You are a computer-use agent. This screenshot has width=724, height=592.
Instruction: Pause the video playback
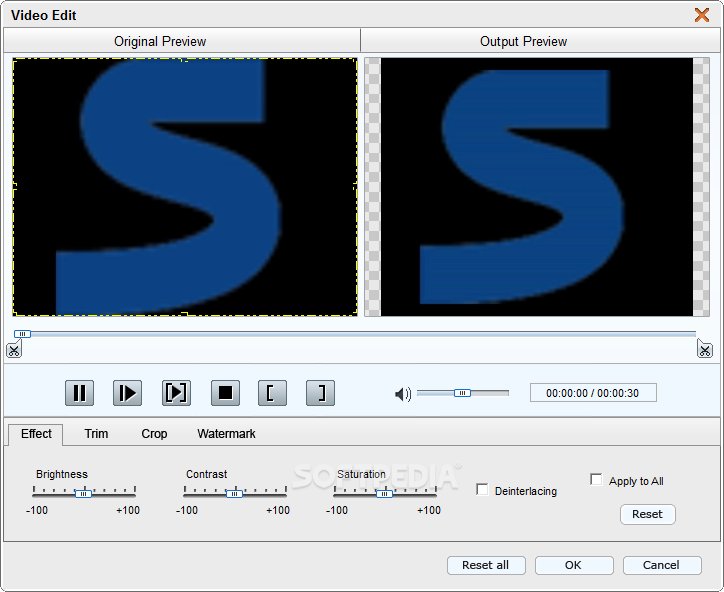[79, 393]
